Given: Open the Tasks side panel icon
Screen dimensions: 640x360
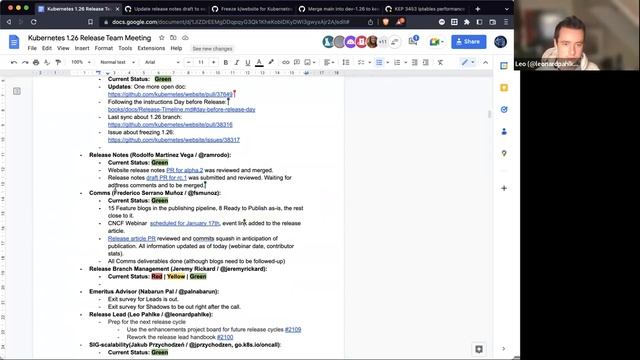Looking at the screenshot, I should point(504,109).
